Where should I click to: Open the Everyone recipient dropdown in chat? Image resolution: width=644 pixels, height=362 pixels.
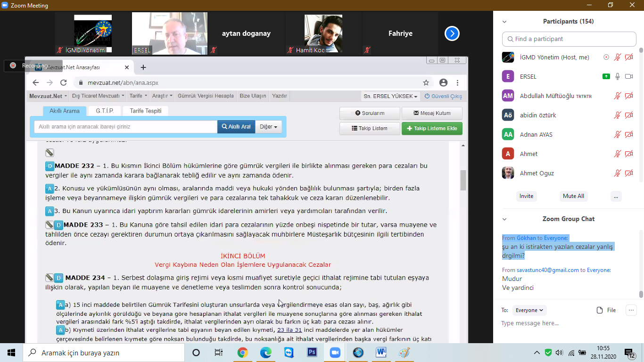pyautogui.click(x=529, y=310)
